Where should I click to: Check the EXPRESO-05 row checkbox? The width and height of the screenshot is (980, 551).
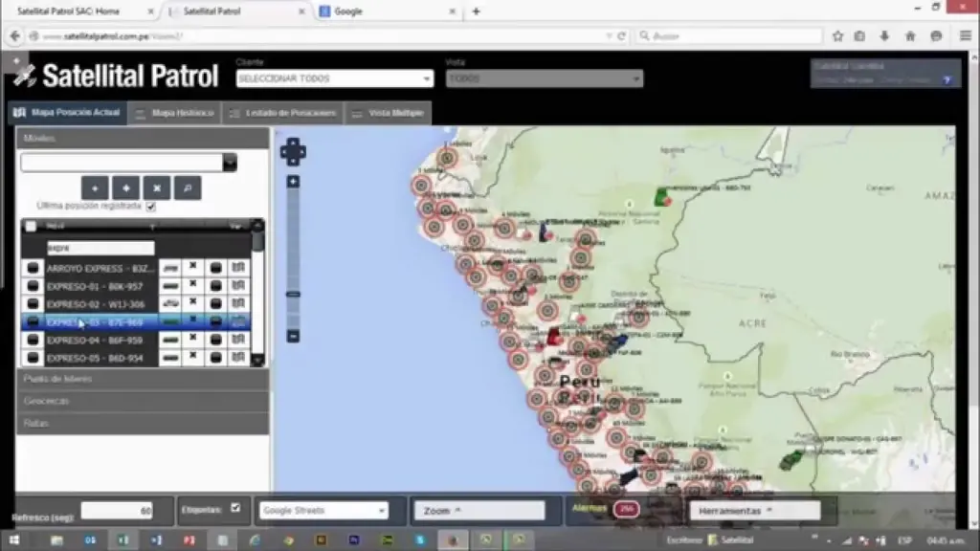33,358
